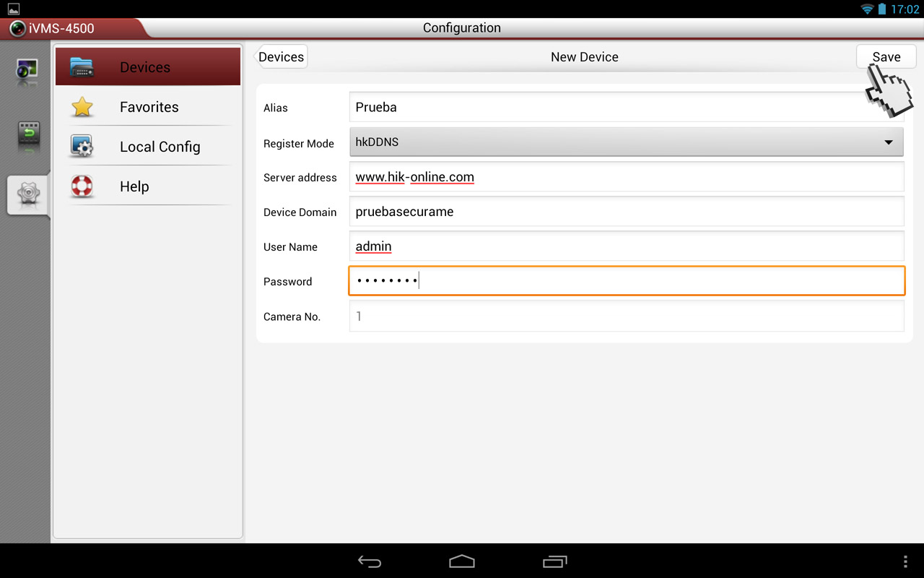This screenshot has width=924, height=578.
Task: Click the Camera No. field
Action: [627, 316]
